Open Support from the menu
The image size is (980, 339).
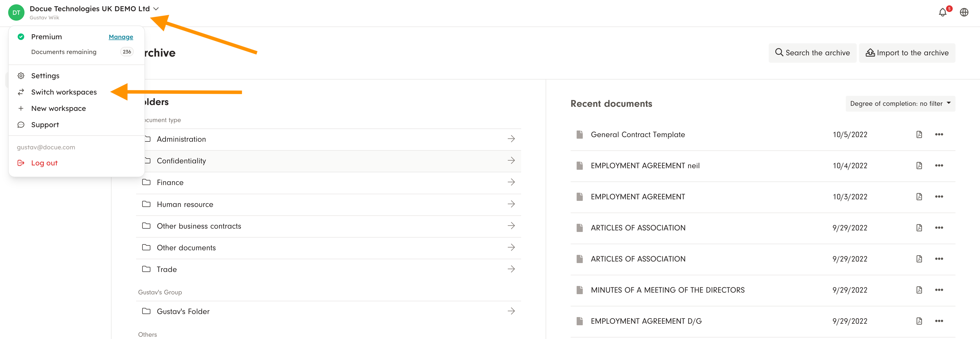tap(45, 125)
